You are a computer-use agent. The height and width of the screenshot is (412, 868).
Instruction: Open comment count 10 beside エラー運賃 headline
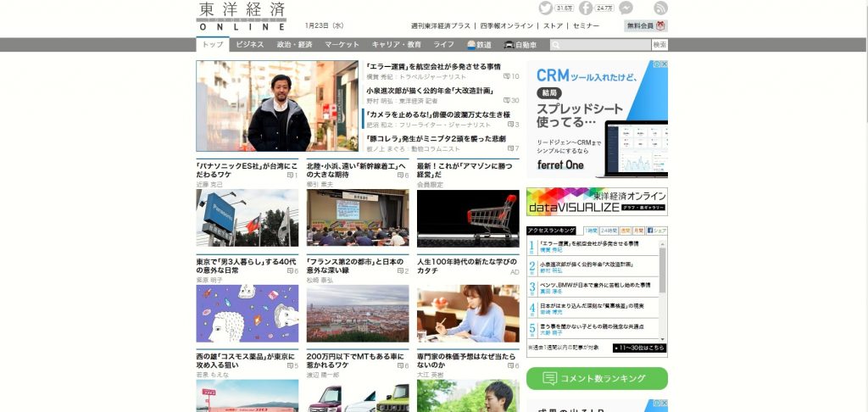pyautogui.click(x=511, y=76)
